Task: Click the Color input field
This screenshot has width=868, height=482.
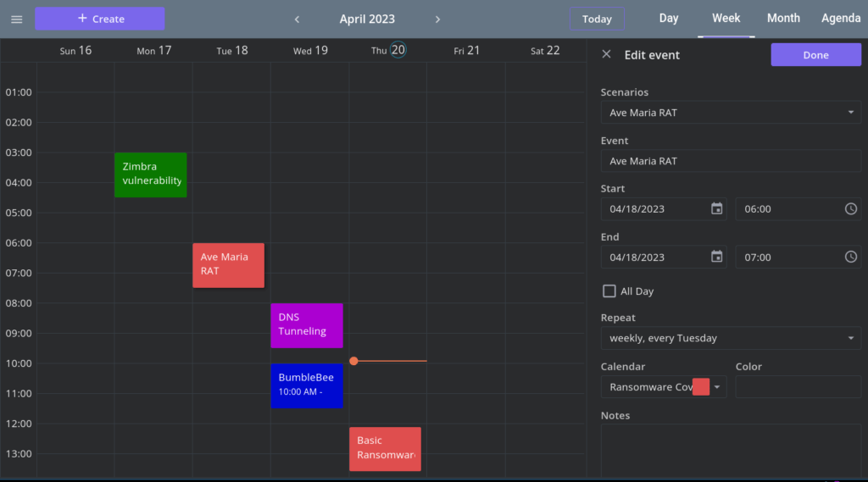Action: coord(798,387)
